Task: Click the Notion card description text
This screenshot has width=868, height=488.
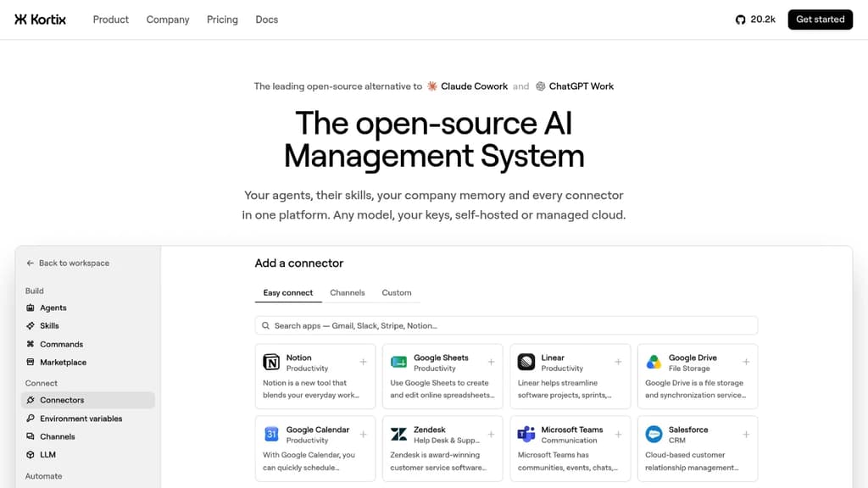Action: coord(311,389)
